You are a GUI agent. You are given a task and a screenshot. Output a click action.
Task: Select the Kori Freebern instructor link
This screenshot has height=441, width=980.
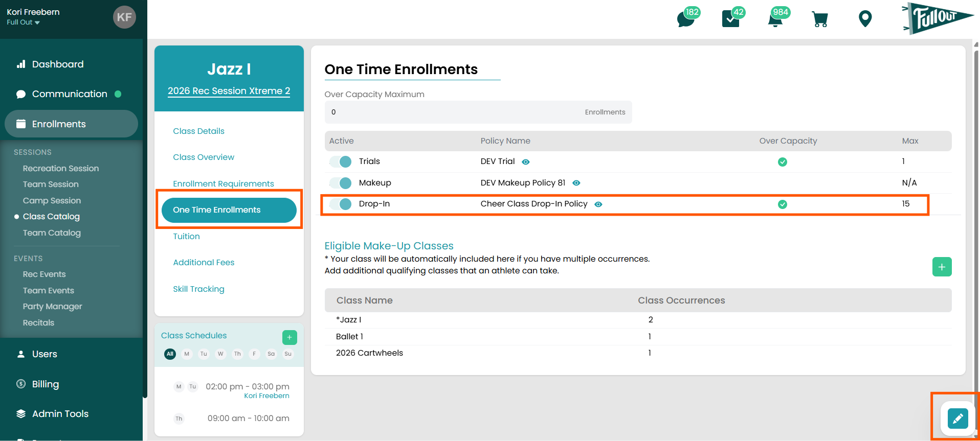pos(266,396)
